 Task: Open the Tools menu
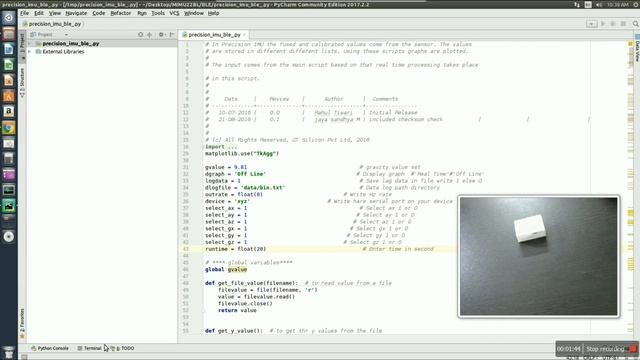tap(158, 13)
